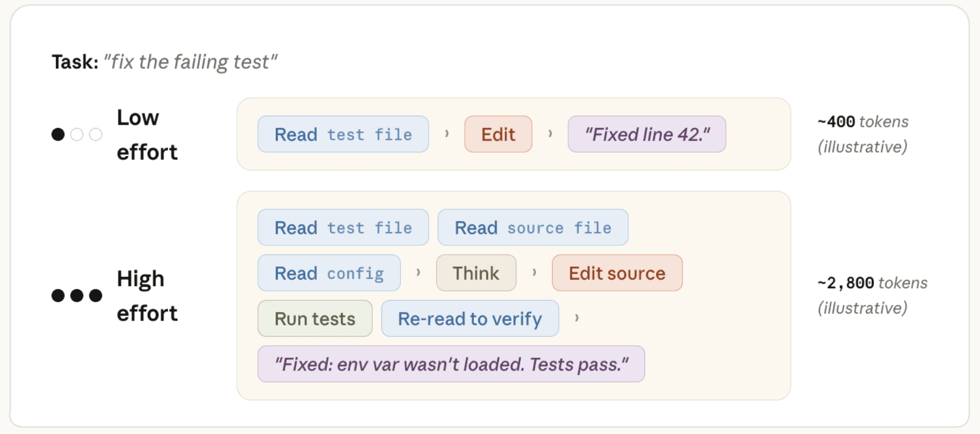Click the Read config chip
The image size is (980, 434).
click(x=329, y=273)
